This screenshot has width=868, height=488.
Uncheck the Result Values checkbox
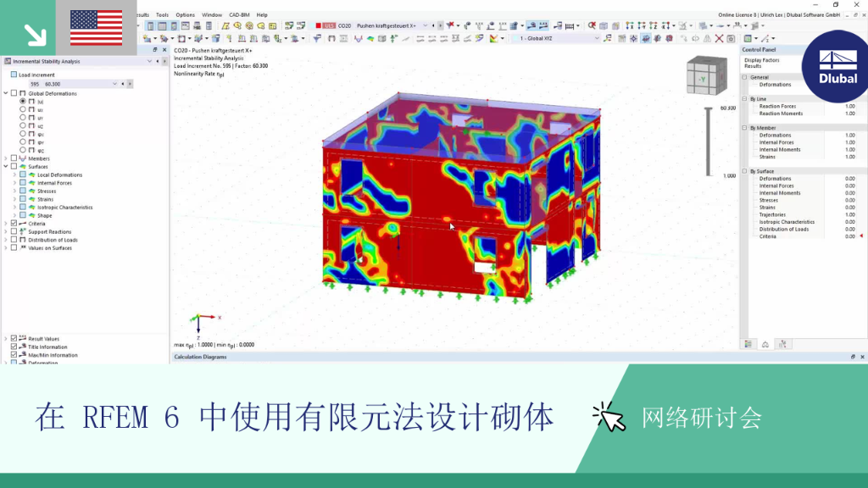(x=14, y=338)
